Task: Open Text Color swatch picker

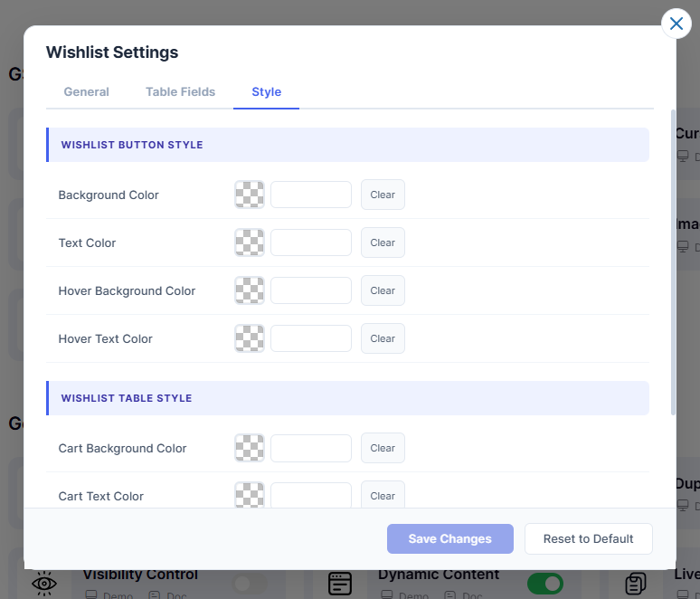Action: click(x=250, y=242)
